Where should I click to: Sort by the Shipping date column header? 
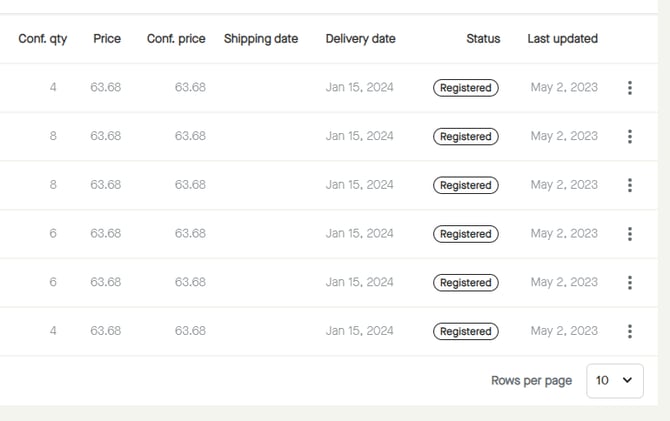[x=261, y=39]
